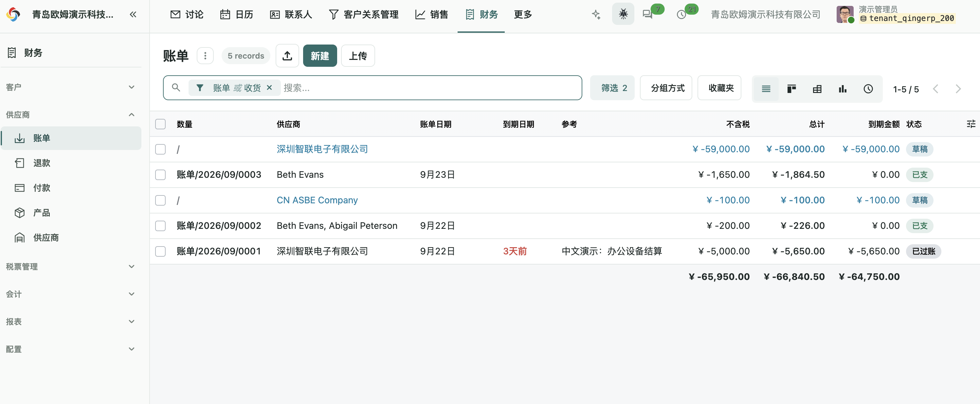This screenshot has width=980, height=404.
Task: Expand the 报表 sidebar section
Action: pyautogui.click(x=71, y=321)
